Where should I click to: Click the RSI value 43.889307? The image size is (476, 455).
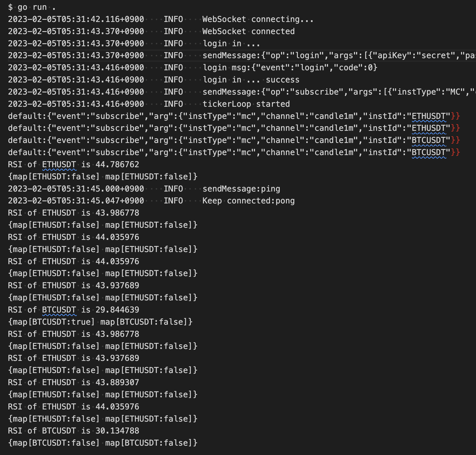coord(117,383)
